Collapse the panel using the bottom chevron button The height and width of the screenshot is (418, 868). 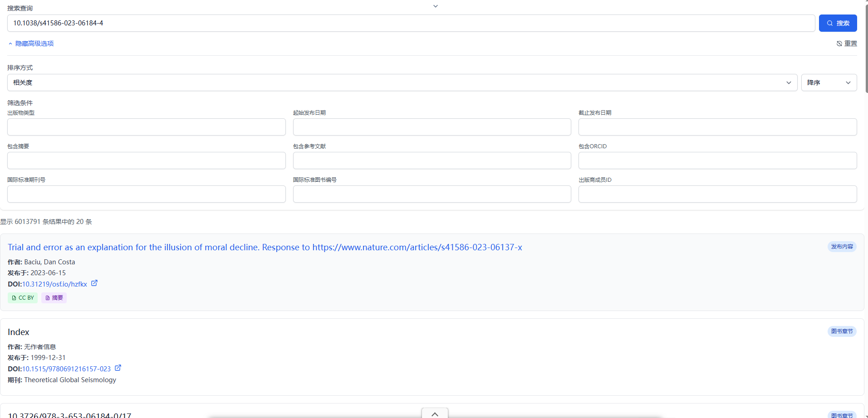(x=434, y=413)
